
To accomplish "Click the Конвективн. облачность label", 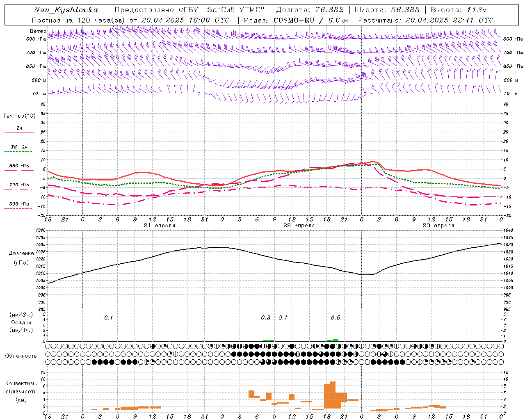I will (x=21, y=388).
